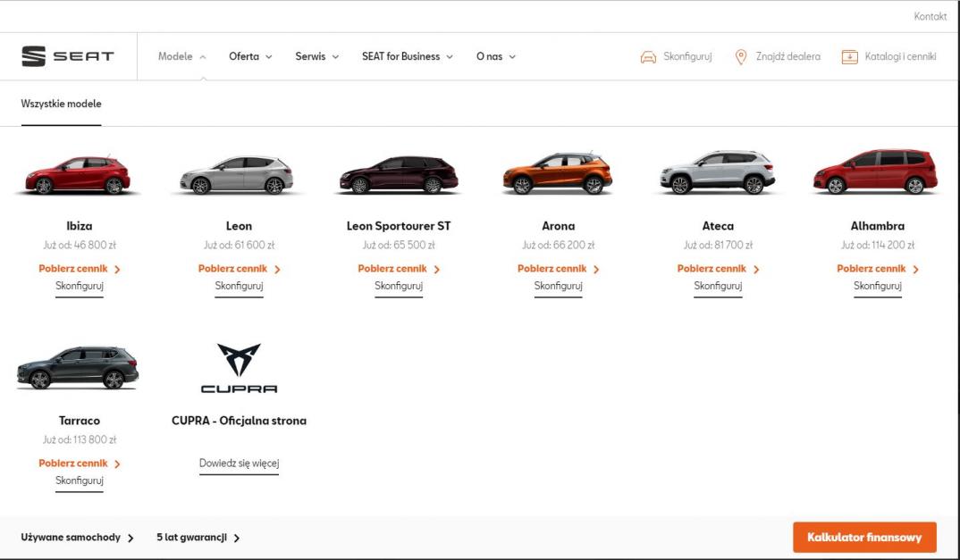Click the CUPRA logo
The image size is (960, 560).
pos(239,368)
